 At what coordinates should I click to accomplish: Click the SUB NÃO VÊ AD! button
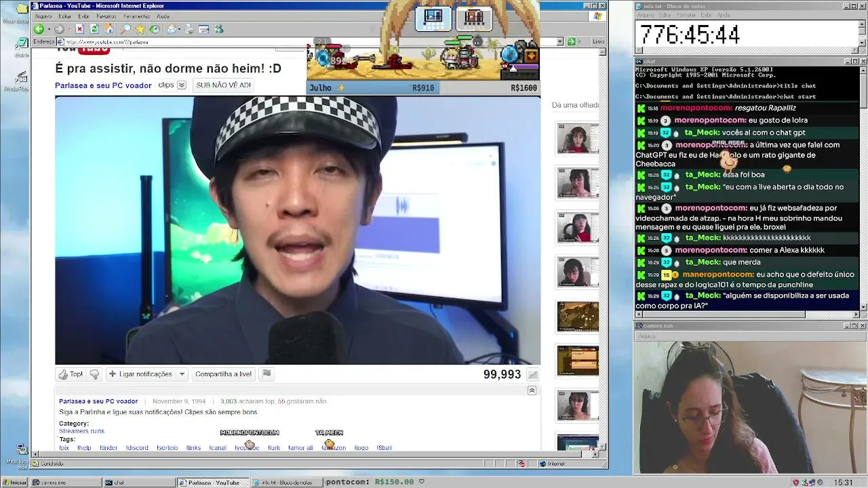[x=223, y=85]
